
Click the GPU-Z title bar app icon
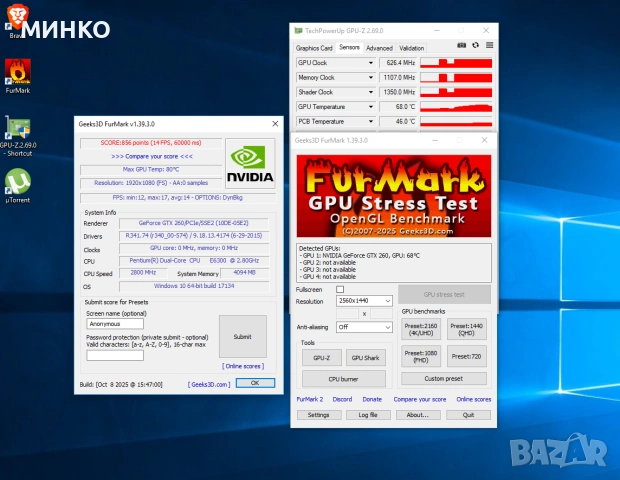click(x=298, y=30)
